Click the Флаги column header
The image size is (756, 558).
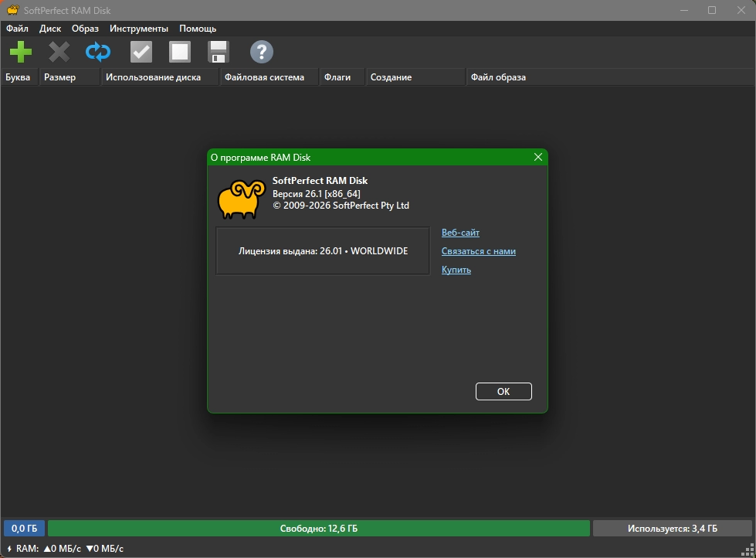click(x=342, y=77)
